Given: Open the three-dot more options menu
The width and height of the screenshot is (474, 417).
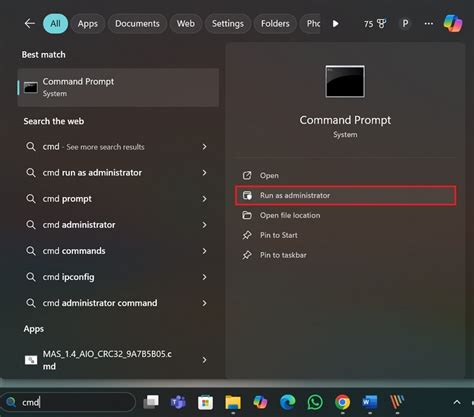Looking at the screenshot, I should click(x=429, y=24).
